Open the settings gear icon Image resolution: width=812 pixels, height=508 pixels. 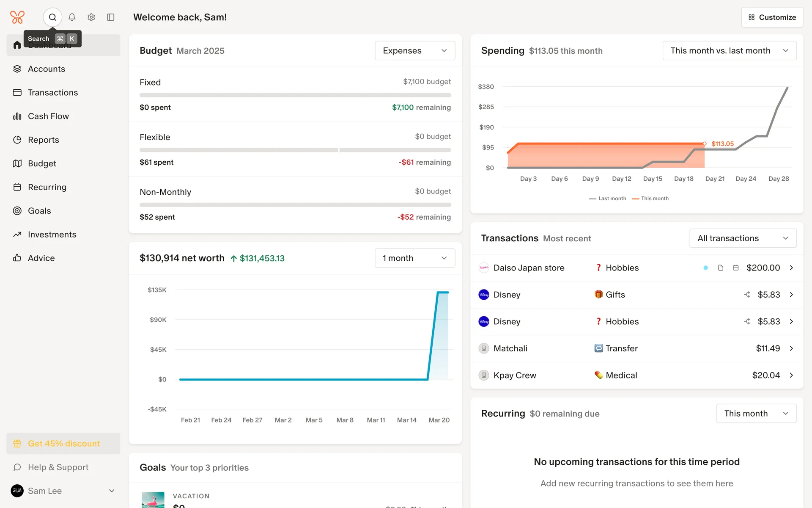91,17
